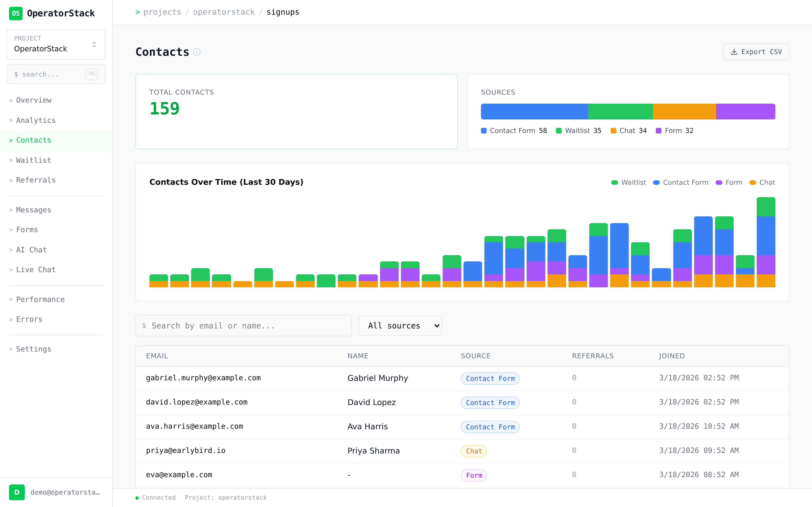
Task: Toggle Chat series in chart legend
Action: (762, 182)
